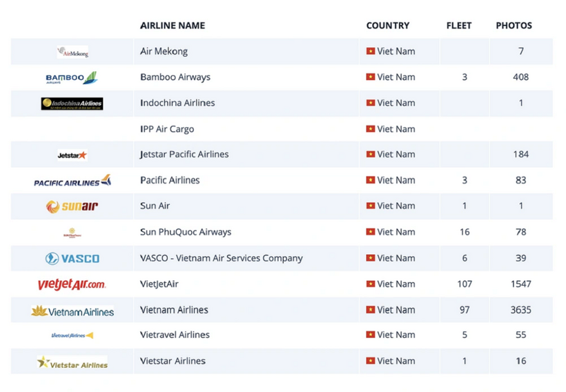The width and height of the screenshot is (566, 392).
Task: Open the IPP Air Cargo link
Action: [167, 129]
